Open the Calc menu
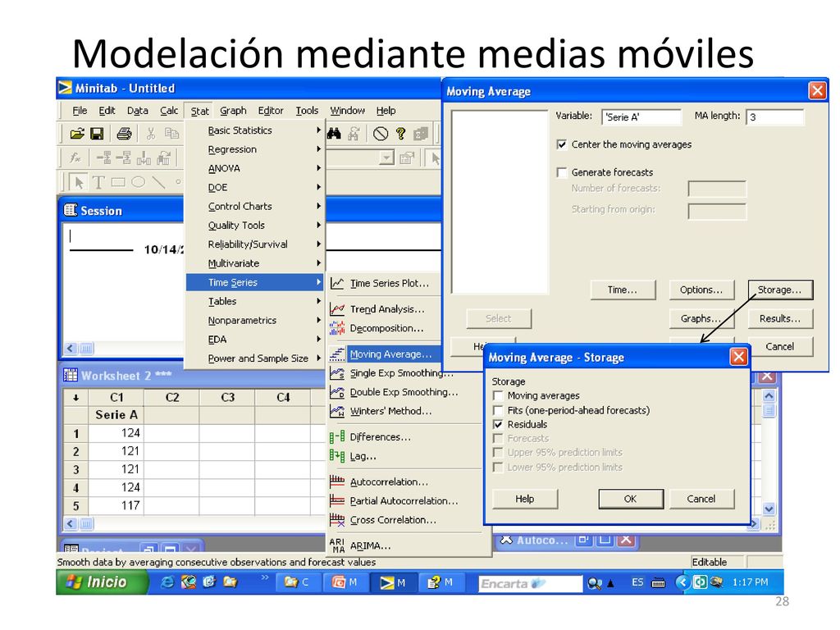 [169, 111]
